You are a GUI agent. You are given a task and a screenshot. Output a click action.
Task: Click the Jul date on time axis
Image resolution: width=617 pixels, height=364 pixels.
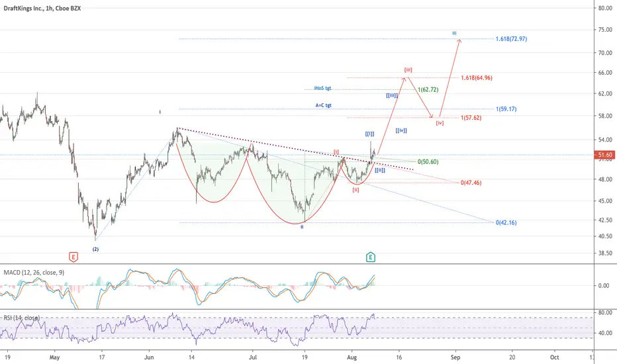tap(253, 357)
